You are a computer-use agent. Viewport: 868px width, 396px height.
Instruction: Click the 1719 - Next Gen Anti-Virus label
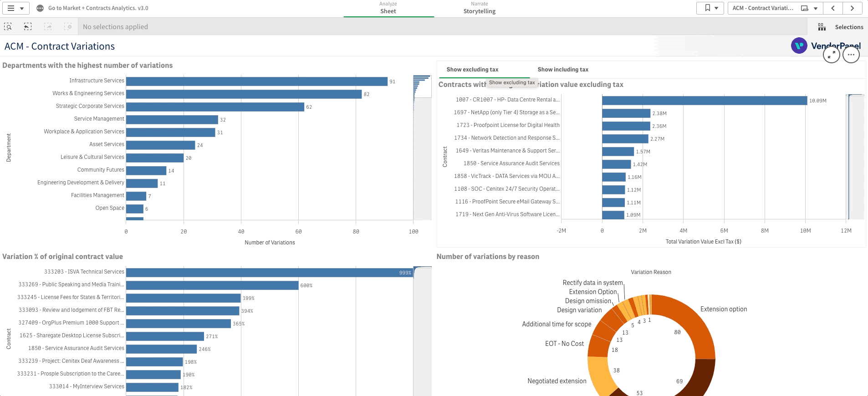pyautogui.click(x=507, y=214)
